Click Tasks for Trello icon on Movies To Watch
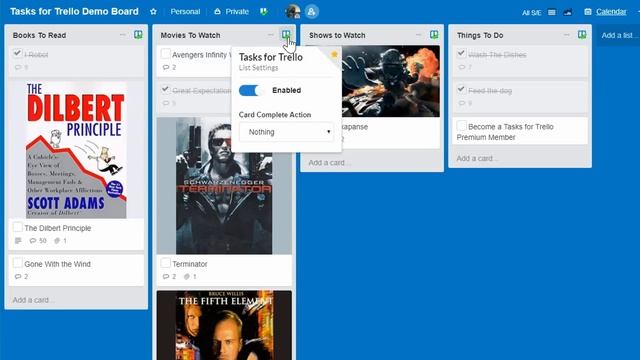640x360 pixels. tap(286, 35)
